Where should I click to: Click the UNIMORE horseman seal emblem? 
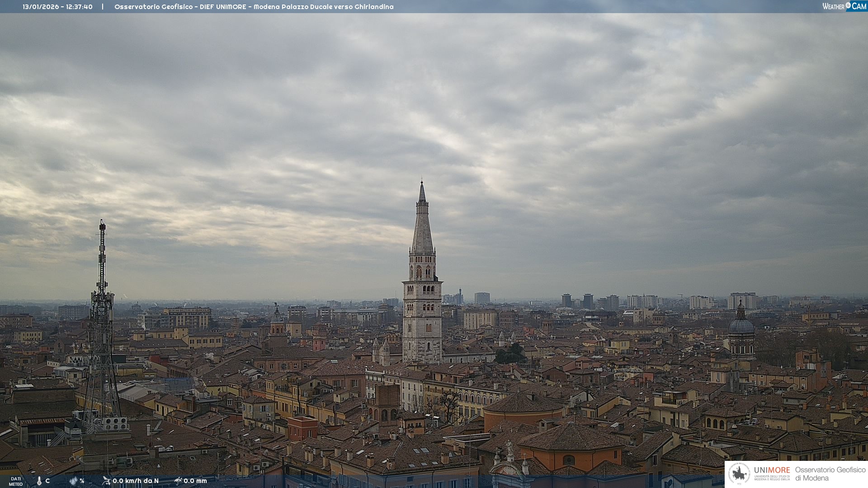[x=739, y=474]
